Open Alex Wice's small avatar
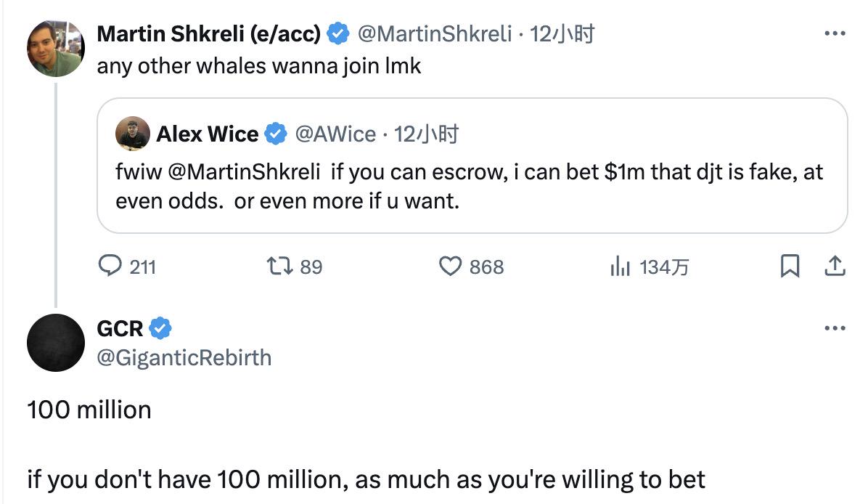The height and width of the screenshot is (504, 868). tap(133, 134)
